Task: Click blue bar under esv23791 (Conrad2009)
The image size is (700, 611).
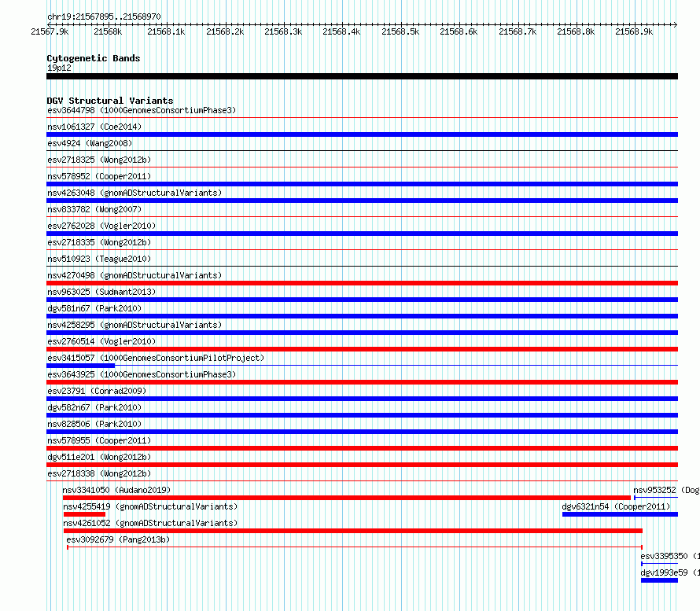Action: pos(362,399)
